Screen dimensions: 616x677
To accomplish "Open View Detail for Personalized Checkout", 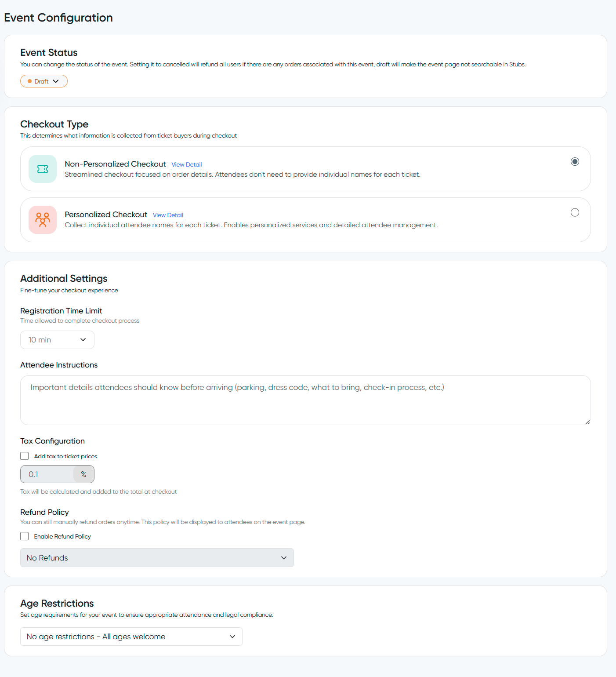I will tap(168, 215).
